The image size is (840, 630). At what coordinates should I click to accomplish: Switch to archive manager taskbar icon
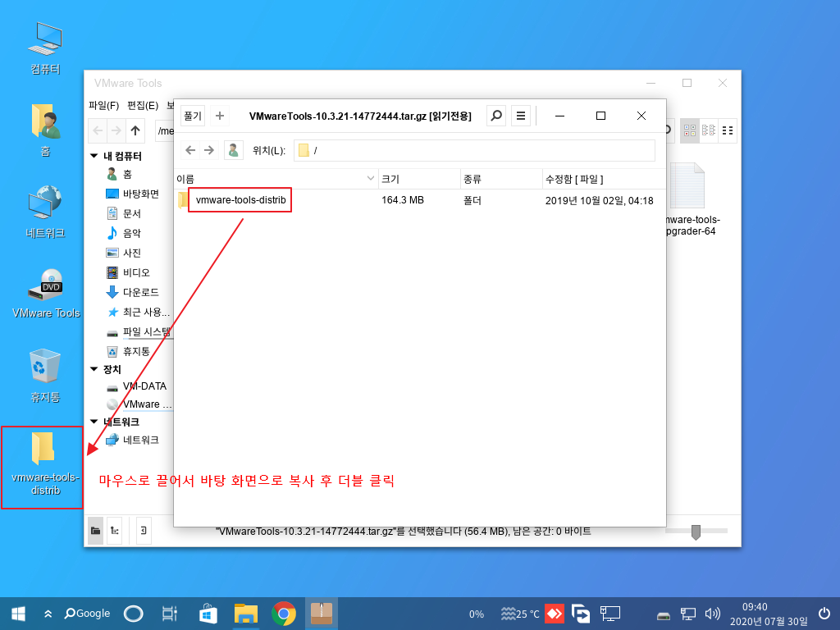click(x=322, y=614)
